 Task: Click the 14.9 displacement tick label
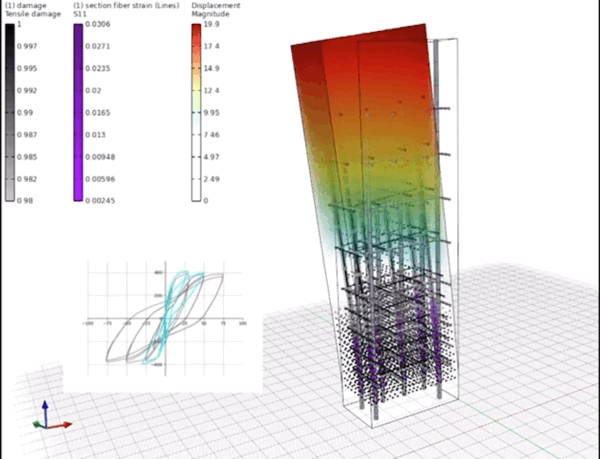coord(212,68)
